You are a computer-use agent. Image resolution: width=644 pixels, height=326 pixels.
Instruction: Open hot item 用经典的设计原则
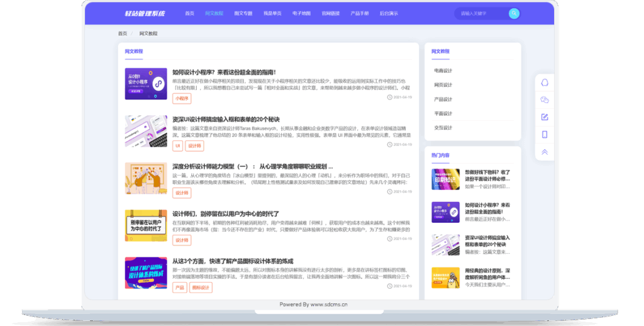pos(487,274)
